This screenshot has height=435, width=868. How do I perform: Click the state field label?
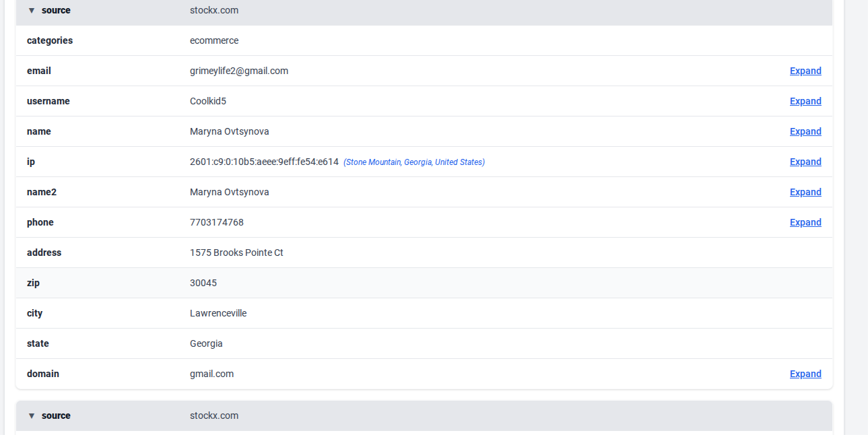38,343
